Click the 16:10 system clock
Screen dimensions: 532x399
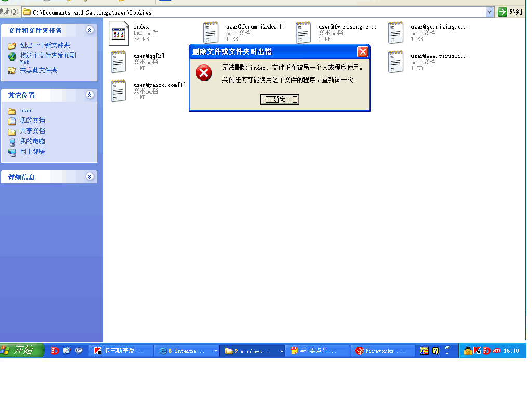[x=511, y=351]
